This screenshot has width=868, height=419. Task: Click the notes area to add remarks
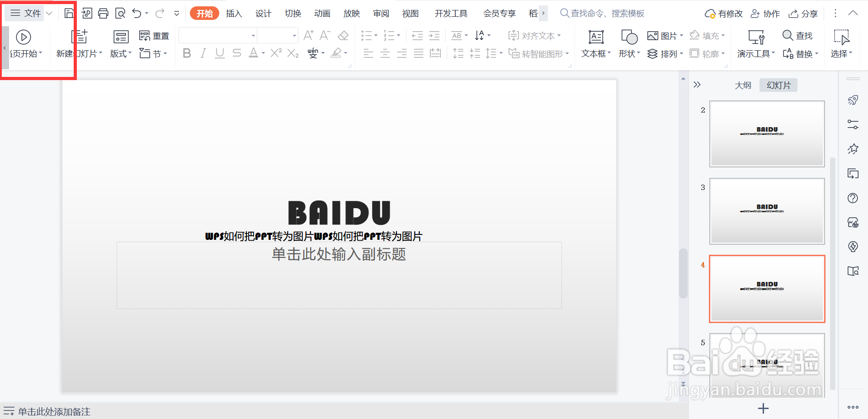54,411
